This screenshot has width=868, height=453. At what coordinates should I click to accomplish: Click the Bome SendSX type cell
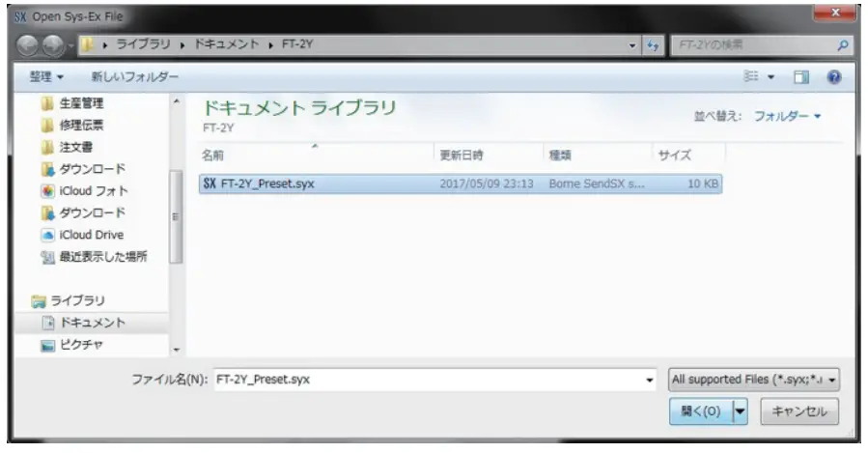pos(597,184)
